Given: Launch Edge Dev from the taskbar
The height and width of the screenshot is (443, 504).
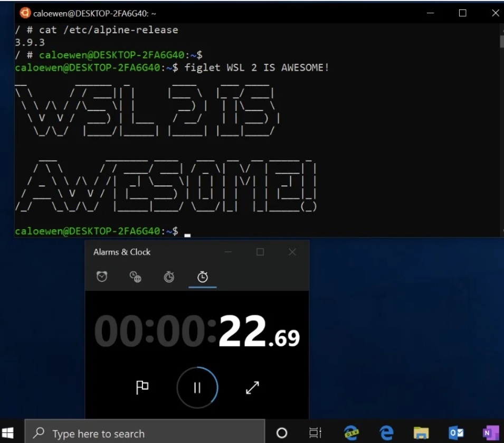Looking at the screenshot, I should coord(351,433).
